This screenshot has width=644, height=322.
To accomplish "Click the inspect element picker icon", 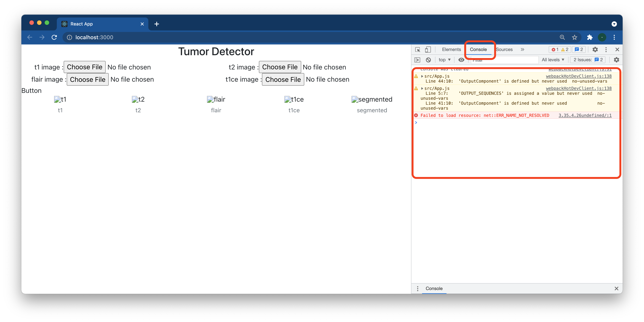I will point(418,50).
